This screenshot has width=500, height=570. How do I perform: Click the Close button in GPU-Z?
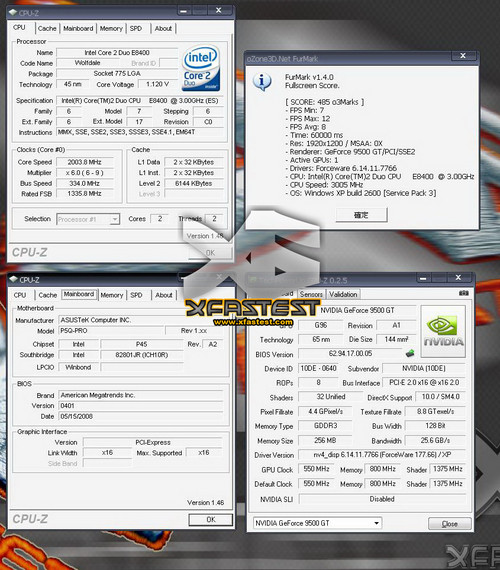pos(450,523)
